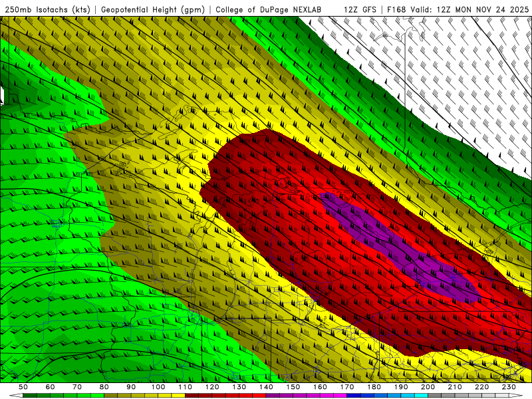Click the colorbar label "70"

click(x=77, y=387)
